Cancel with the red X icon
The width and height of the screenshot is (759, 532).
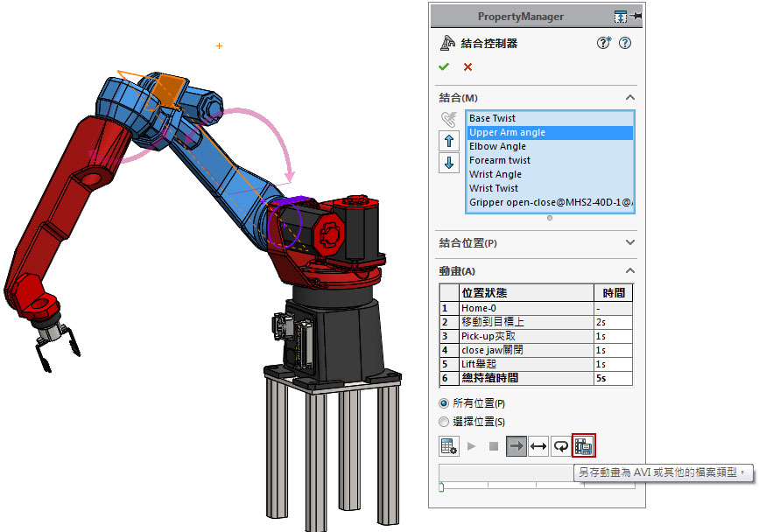(467, 67)
